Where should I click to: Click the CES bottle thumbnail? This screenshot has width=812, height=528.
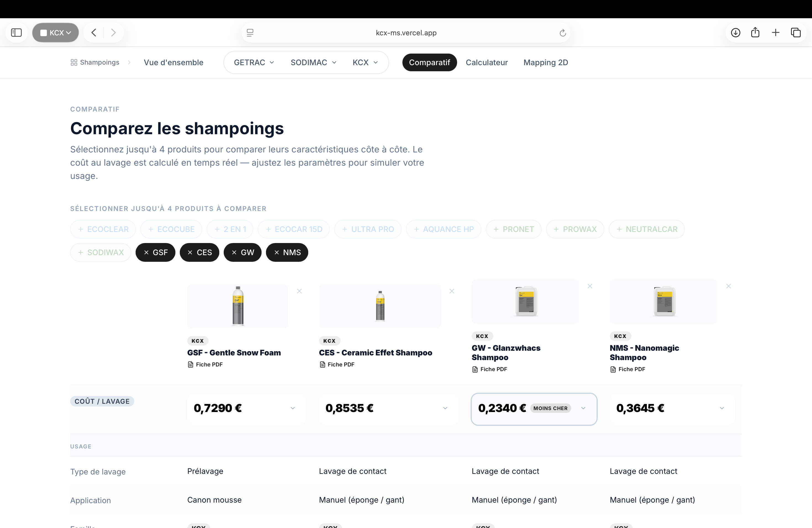coord(380,306)
